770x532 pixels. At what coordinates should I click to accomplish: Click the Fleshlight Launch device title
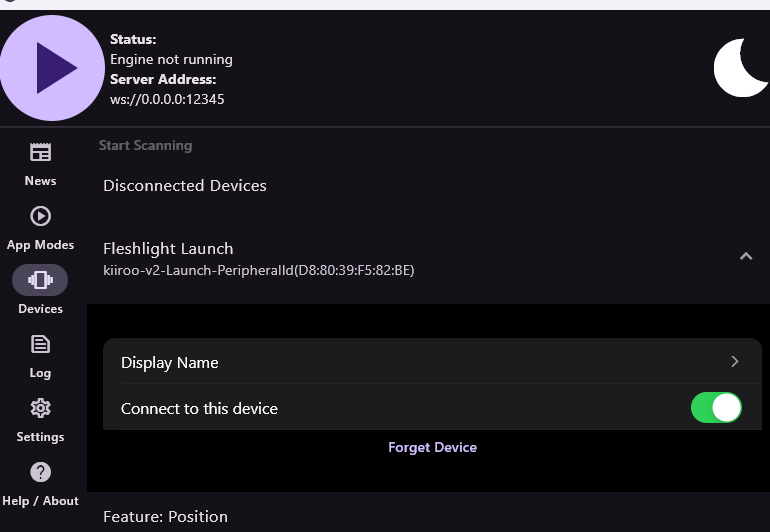[x=168, y=249]
